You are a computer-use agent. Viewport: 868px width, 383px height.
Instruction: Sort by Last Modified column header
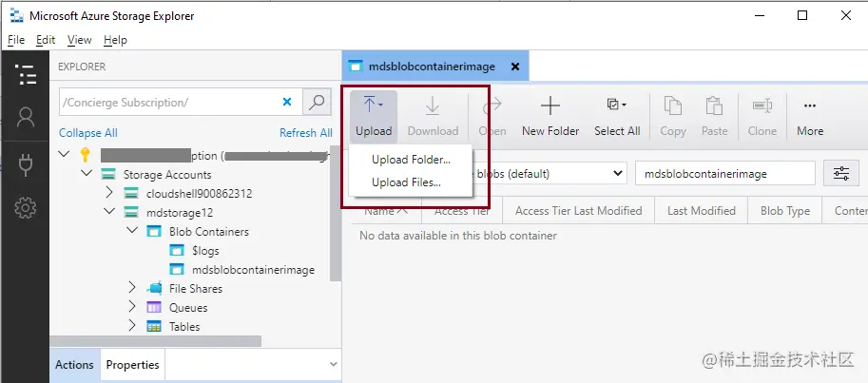pos(702,211)
